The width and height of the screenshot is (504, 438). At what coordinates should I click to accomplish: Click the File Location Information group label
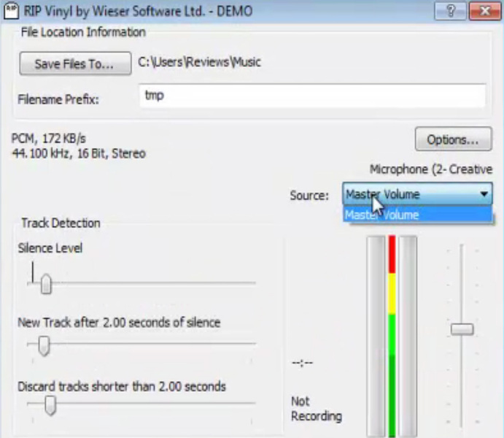click(83, 32)
